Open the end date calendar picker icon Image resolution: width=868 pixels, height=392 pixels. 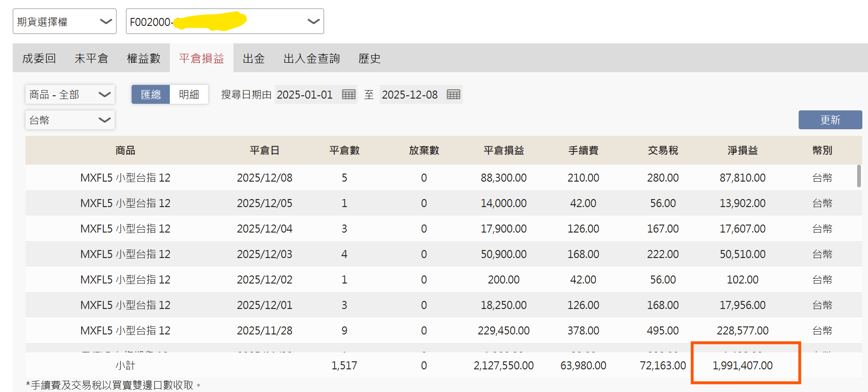453,94
